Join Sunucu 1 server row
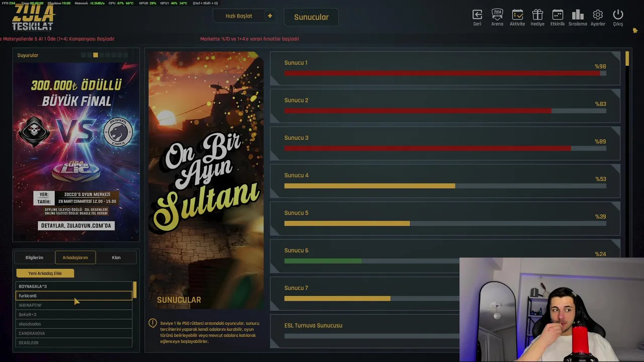Screen dimensions: 644x362 coord(445,68)
